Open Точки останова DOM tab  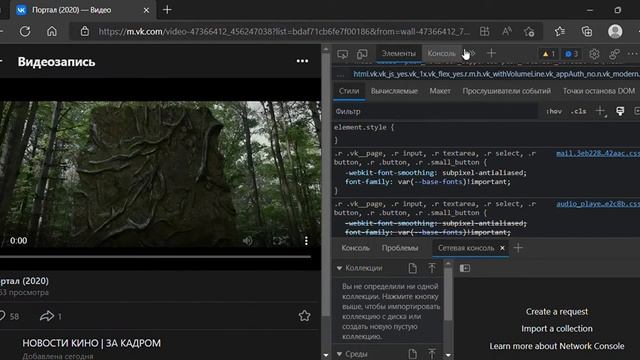click(x=599, y=91)
